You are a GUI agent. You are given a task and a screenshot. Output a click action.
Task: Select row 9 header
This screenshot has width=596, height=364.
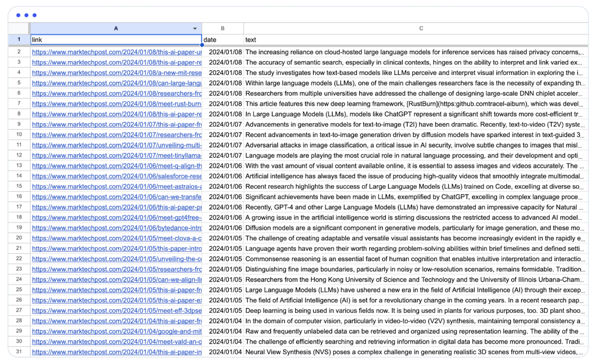19,124
